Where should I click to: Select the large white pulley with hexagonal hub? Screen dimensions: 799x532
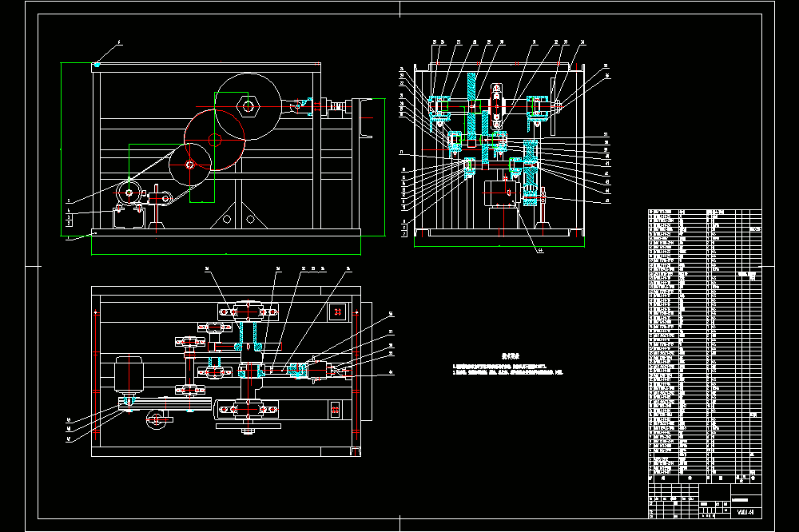point(248,106)
